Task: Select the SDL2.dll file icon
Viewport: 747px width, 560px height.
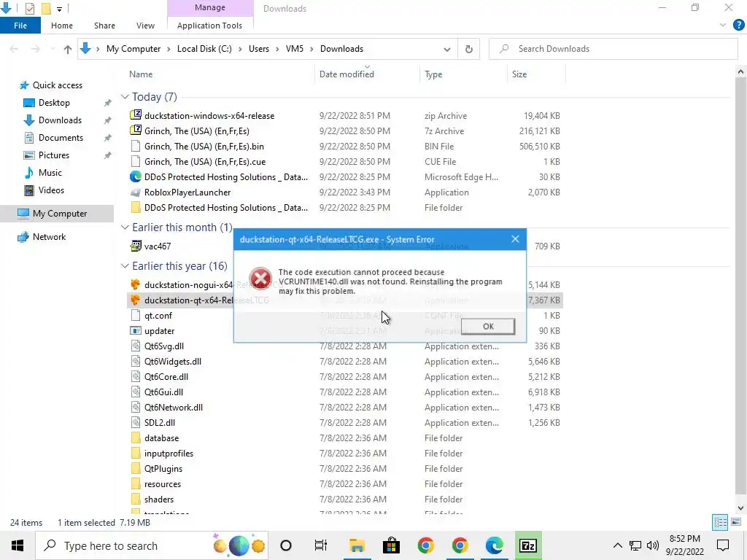Action: (x=135, y=422)
